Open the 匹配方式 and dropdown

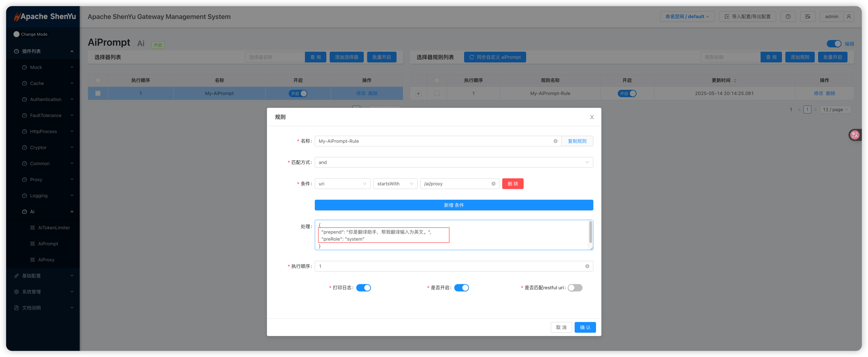coord(454,162)
